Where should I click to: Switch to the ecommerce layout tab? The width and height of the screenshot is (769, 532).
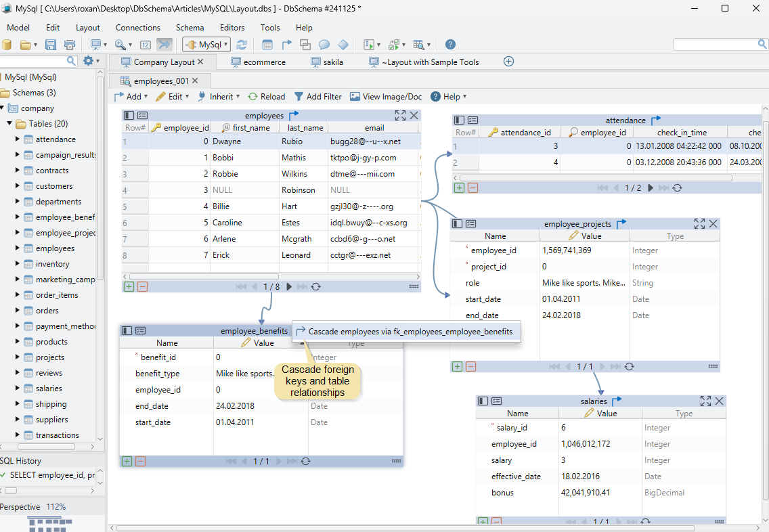[x=259, y=62]
